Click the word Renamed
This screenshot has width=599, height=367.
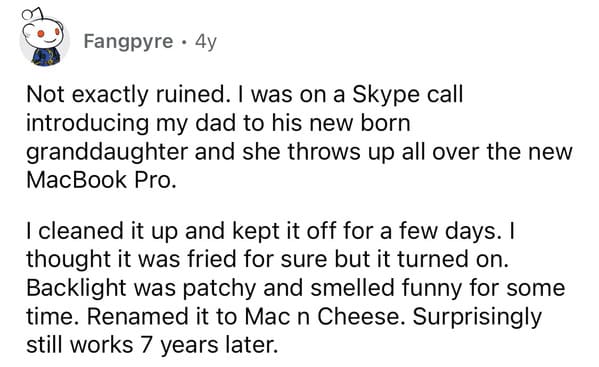tap(138, 317)
